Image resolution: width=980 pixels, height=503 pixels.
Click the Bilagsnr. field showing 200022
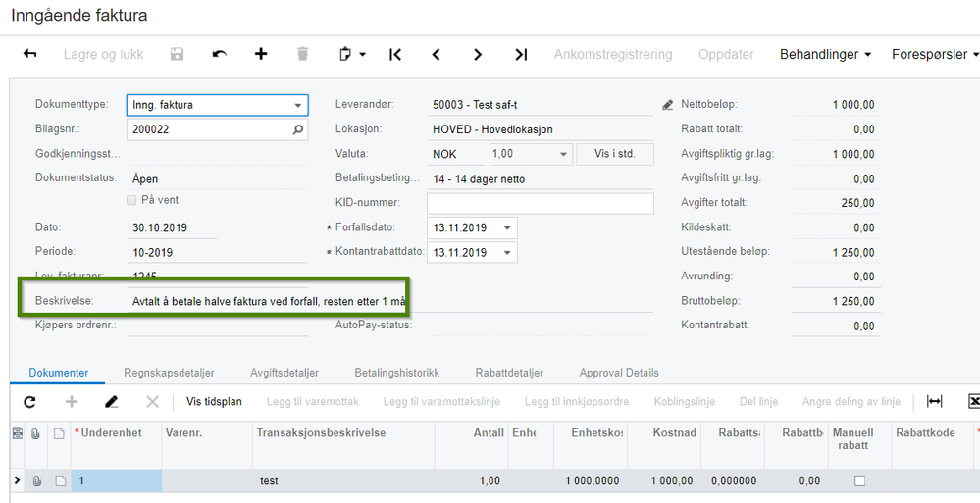(217, 129)
